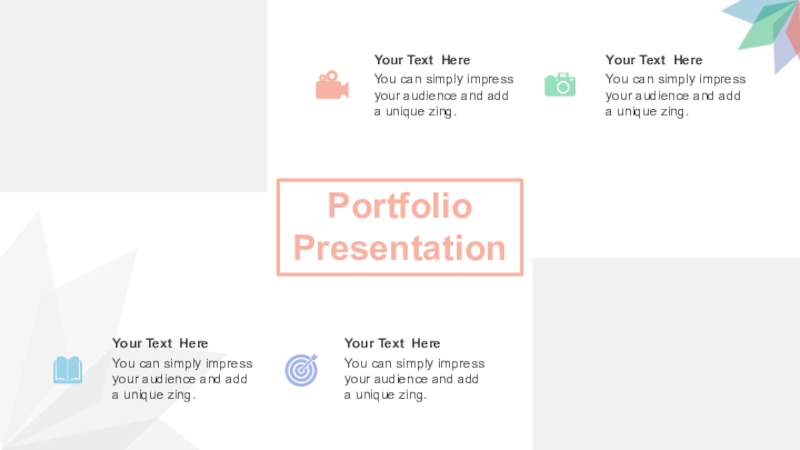800x450 pixels.
Task: Click the heading beside the video camera icon
Action: (x=422, y=60)
